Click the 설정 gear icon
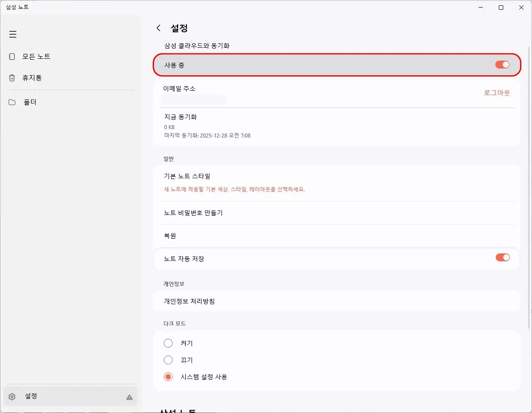532x413 pixels. point(12,396)
